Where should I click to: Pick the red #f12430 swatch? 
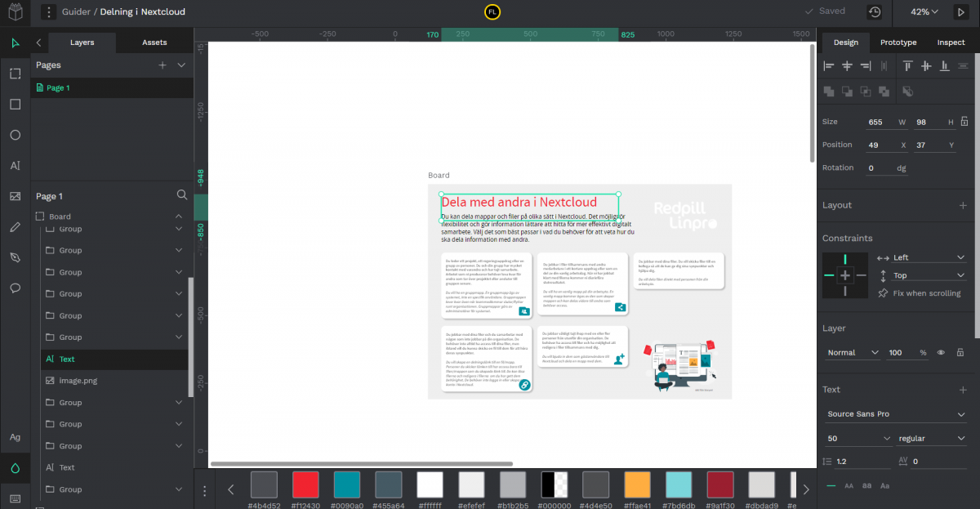coord(305,484)
